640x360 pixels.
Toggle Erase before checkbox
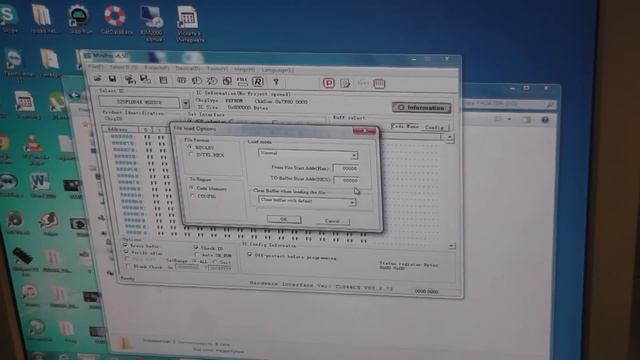[x=125, y=245]
